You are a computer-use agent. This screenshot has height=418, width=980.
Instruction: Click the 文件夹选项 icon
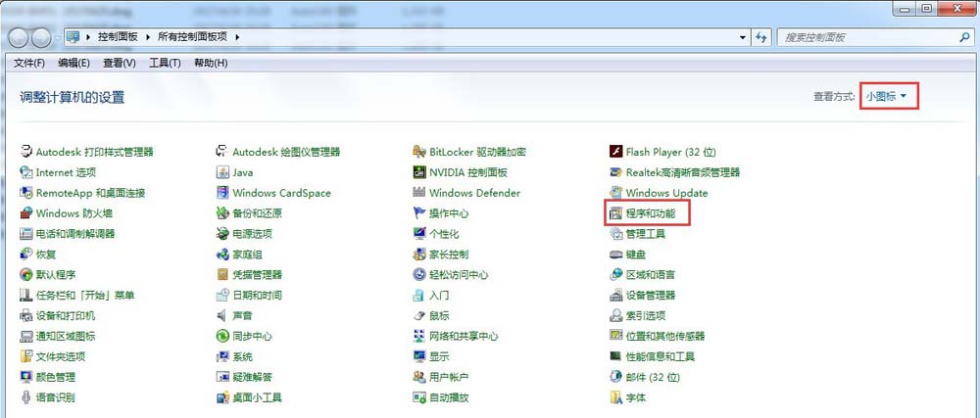pyautogui.click(x=25, y=357)
